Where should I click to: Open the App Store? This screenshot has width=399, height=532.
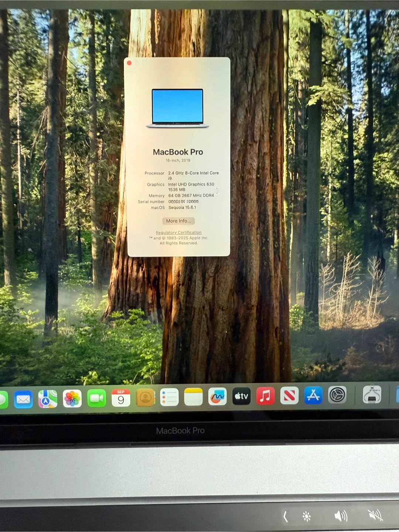point(313,395)
